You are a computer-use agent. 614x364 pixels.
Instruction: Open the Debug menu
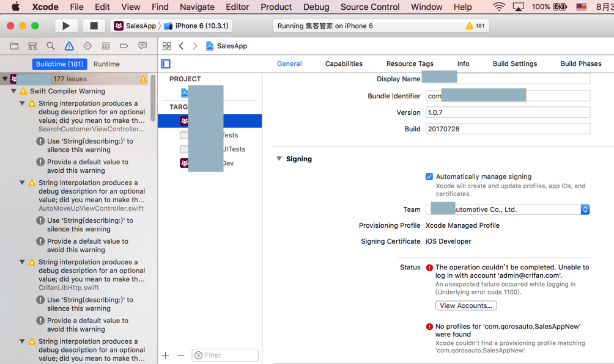tap(316, 7)
